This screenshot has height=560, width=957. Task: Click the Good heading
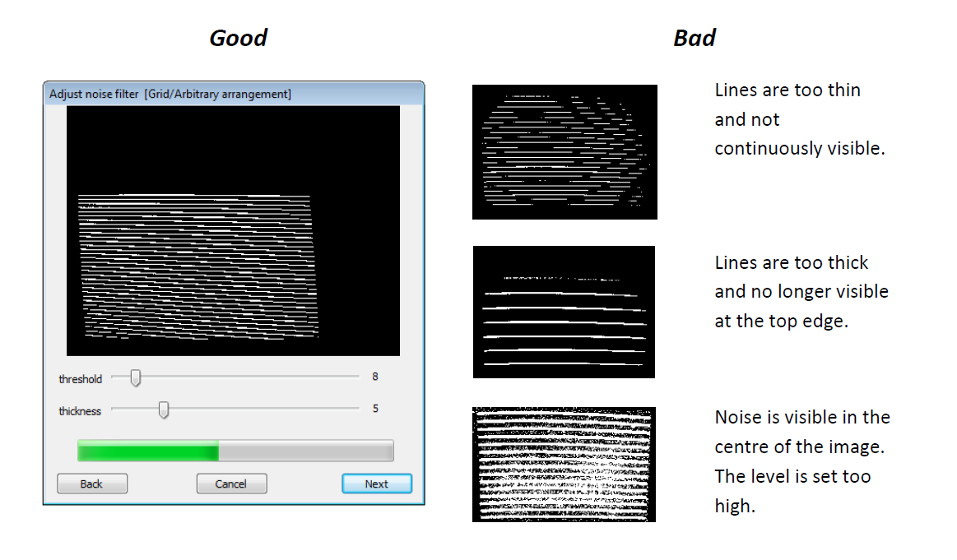[238, 38]
